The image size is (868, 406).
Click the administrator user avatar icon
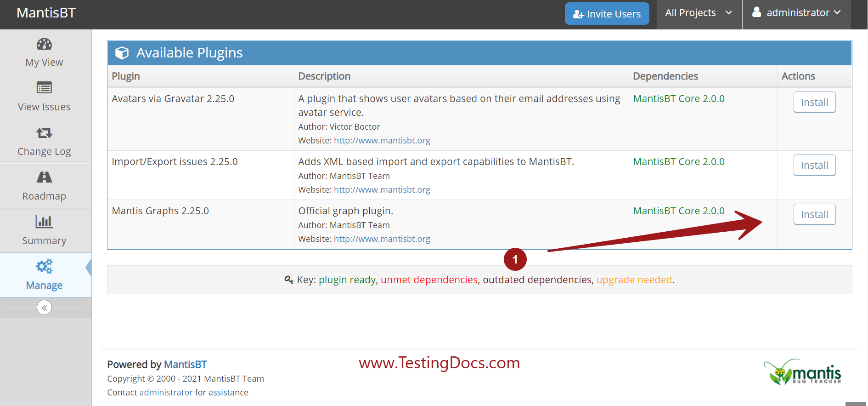756,12
